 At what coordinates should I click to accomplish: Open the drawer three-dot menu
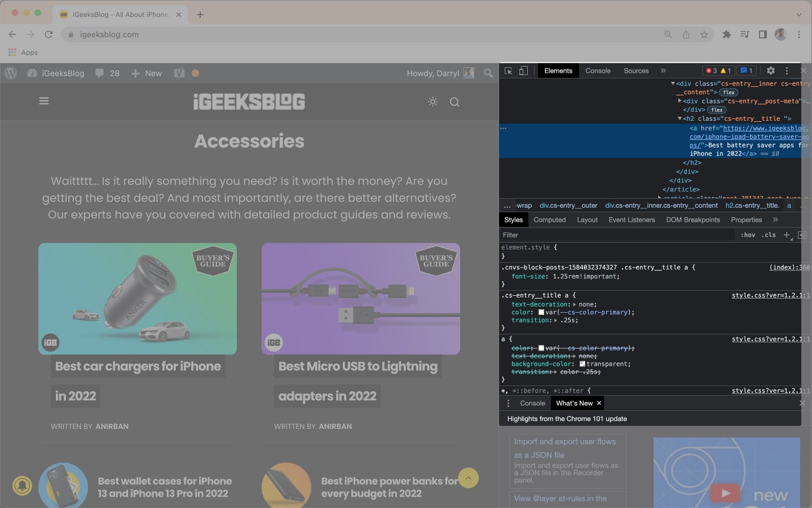click(x=508, y=403)
